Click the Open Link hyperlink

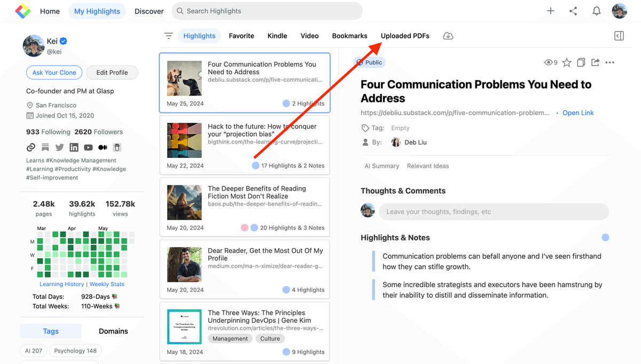(x=578, y=113)
